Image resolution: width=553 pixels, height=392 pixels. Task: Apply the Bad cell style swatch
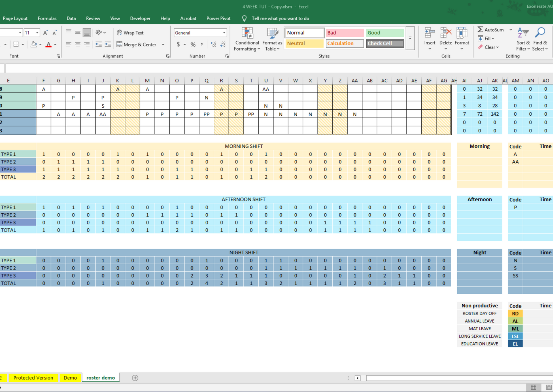point(344,33)
